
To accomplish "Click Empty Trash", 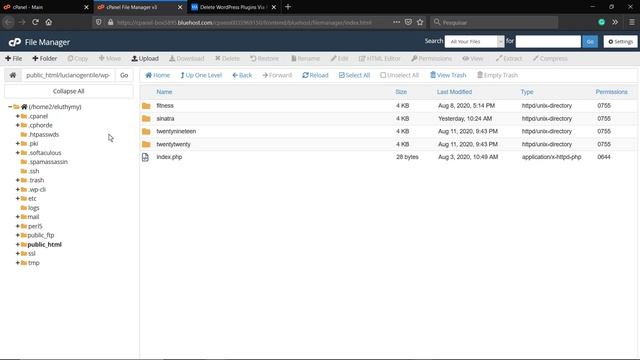I will click(x=498, y=75).
